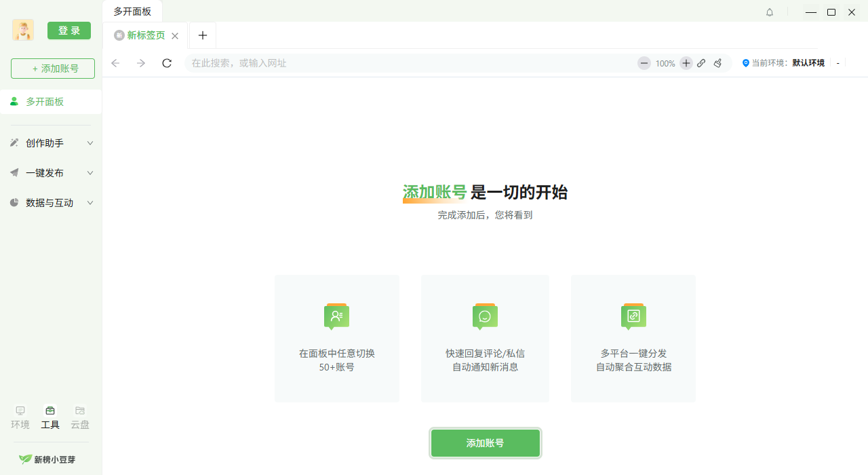
Task: Click the 多开面板 person icon
Action: click(14, 102)
